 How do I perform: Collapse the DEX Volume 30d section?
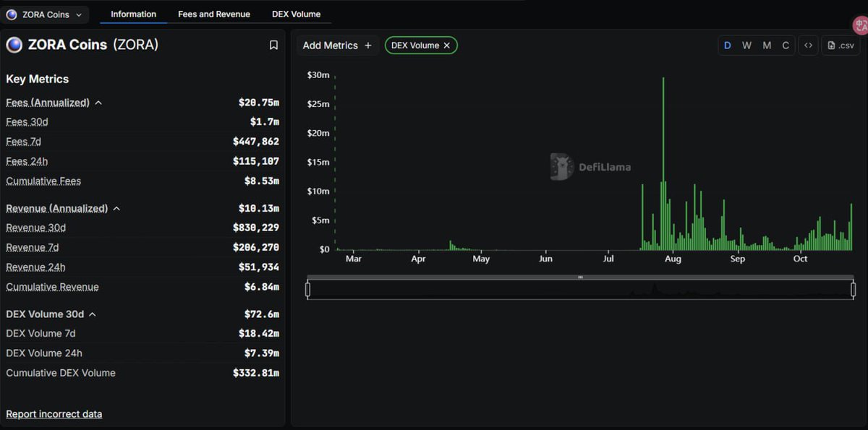tap(93, 314)
